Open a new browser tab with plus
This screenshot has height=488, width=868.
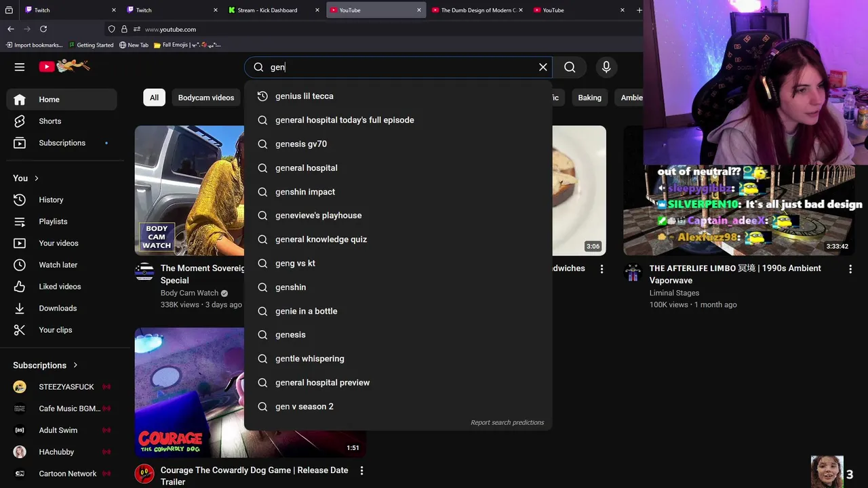click(x=639, y=10)
